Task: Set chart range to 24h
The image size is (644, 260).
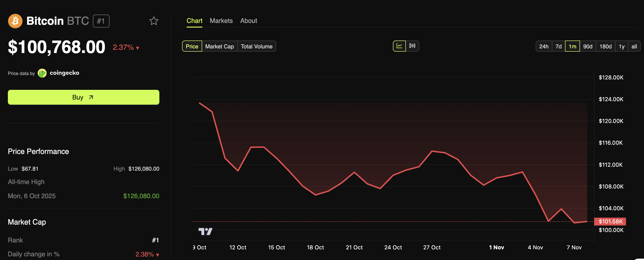Action: [544, 46]
